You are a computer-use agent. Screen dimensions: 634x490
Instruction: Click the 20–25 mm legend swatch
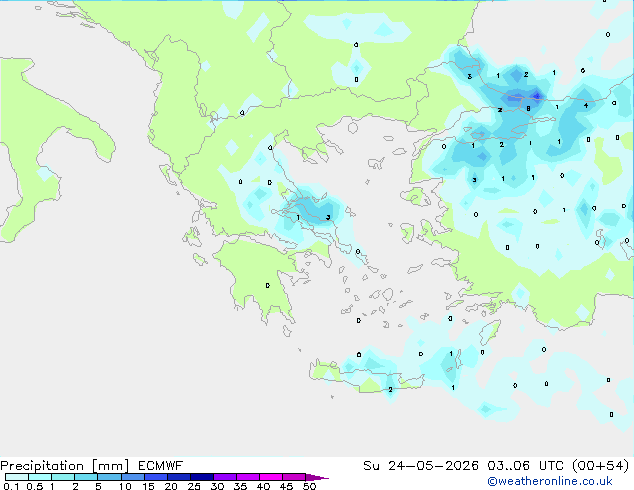tap(179, 477)
